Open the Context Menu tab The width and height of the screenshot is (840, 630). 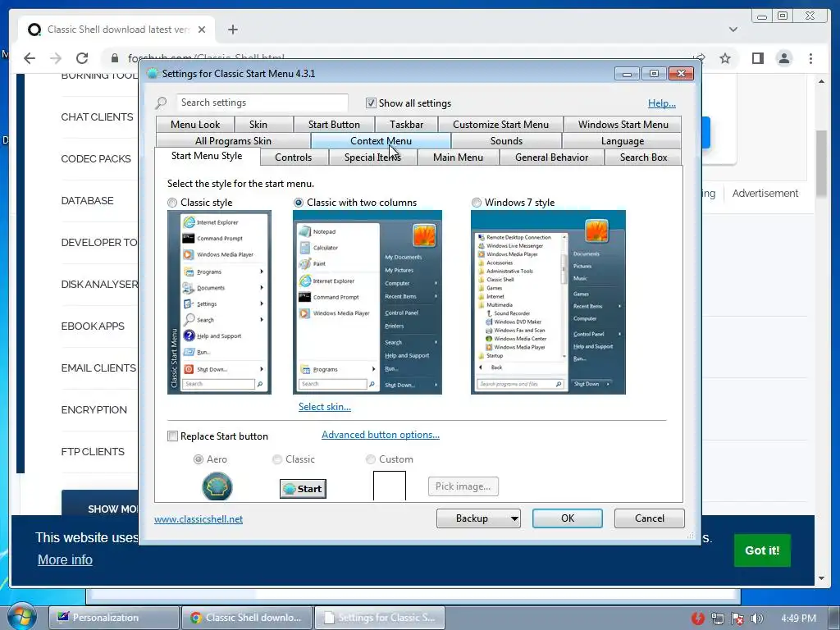[x=381, y=141]
